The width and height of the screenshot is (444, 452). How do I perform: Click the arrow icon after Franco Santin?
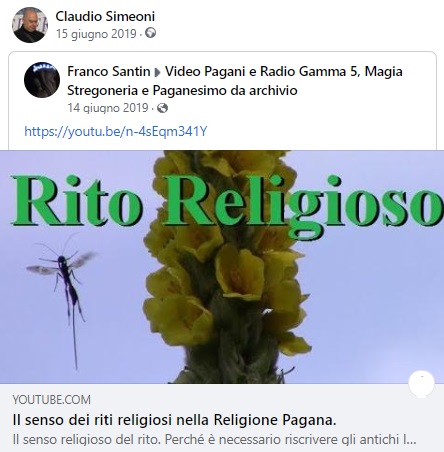[158, 72]
